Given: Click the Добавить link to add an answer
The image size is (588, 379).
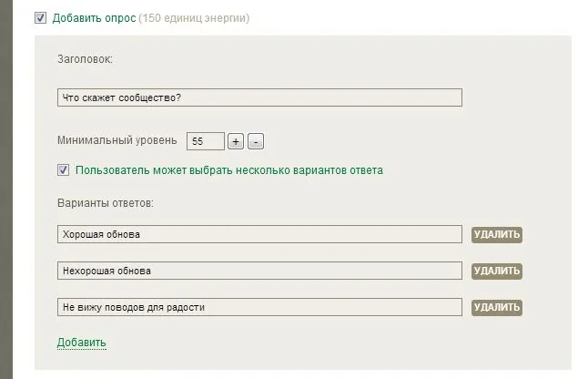Looking at the screenshot, I should pyautogui.click(x=82, y=343).
